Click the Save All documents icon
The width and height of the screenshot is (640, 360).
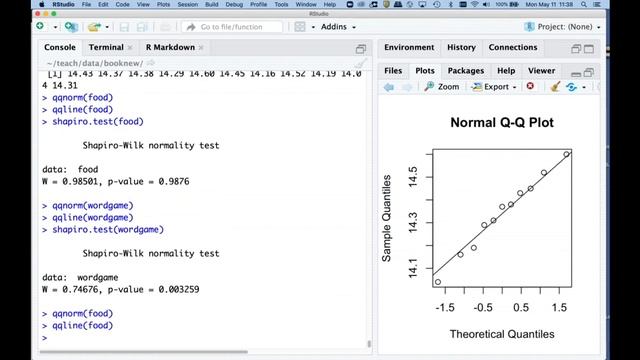pos(142,27)
